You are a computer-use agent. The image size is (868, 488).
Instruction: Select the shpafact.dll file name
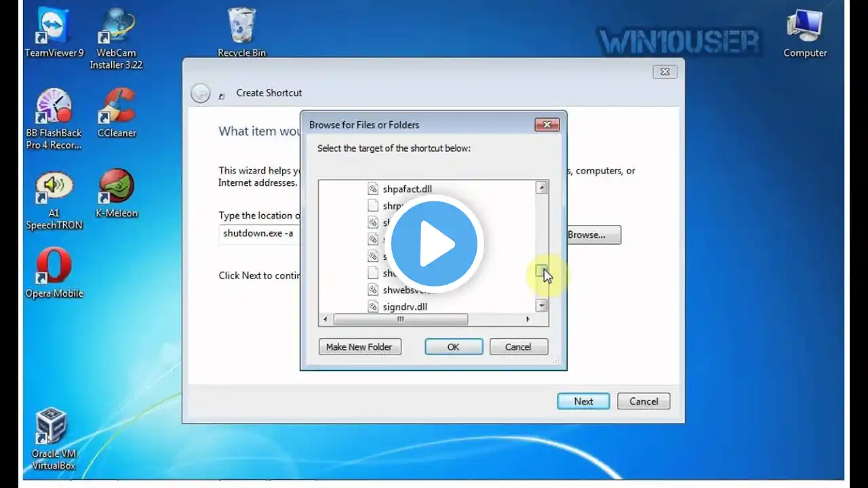(407, 189)
